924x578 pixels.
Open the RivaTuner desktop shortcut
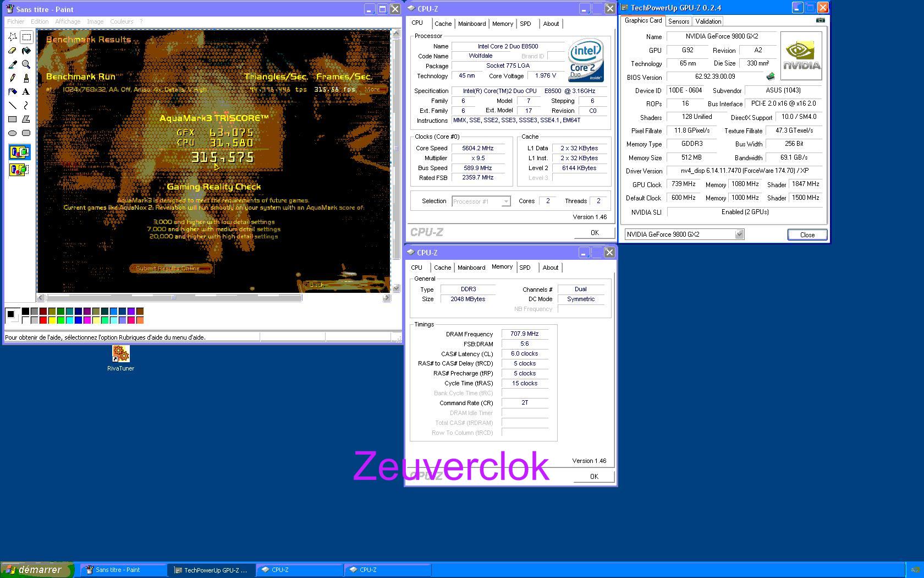pos(120,358)
